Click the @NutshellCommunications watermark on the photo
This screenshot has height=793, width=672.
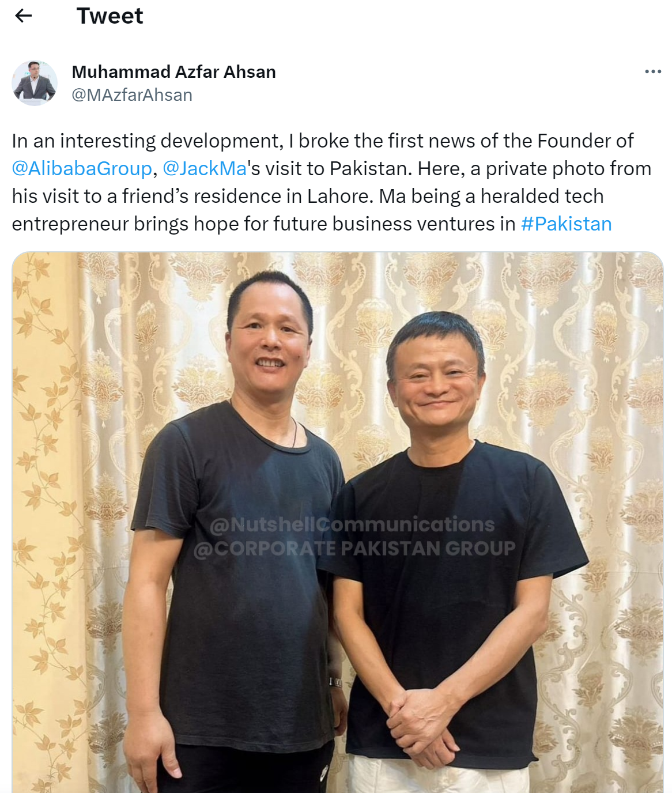click(x=352, y=524)
